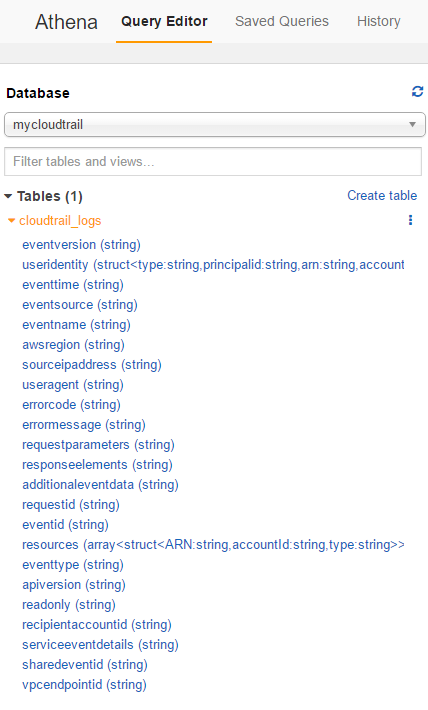Select the eventtime column
This screenshot has width=428, height=710.
73,285
